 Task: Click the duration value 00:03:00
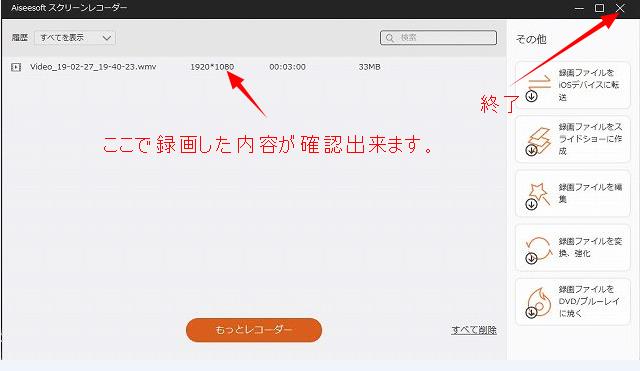coord(287,67)
